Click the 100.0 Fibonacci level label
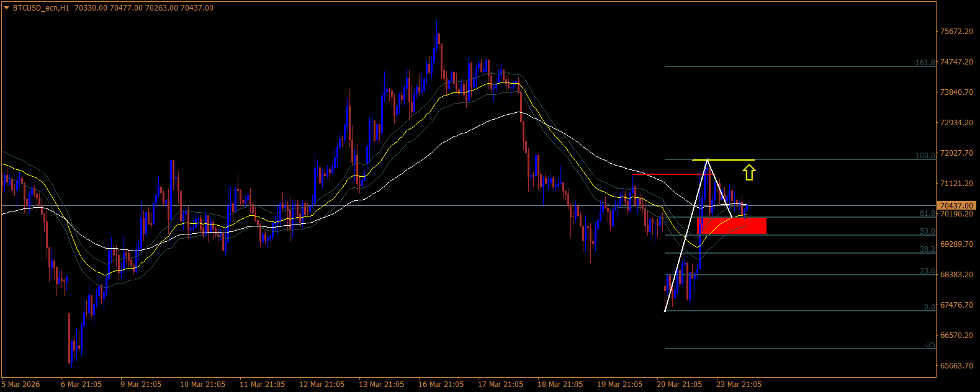Image resolution: width=980 pixels, height=392 pixels. (925, 156)
